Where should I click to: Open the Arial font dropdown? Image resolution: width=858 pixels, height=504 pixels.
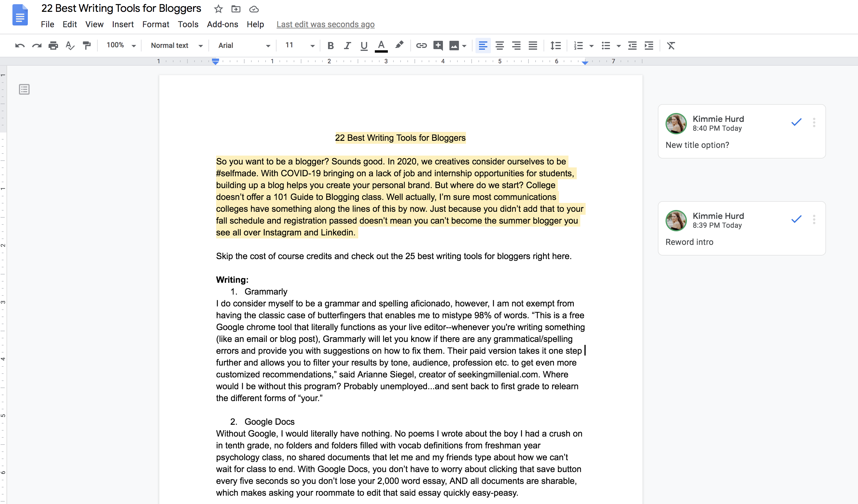point(244,45)
